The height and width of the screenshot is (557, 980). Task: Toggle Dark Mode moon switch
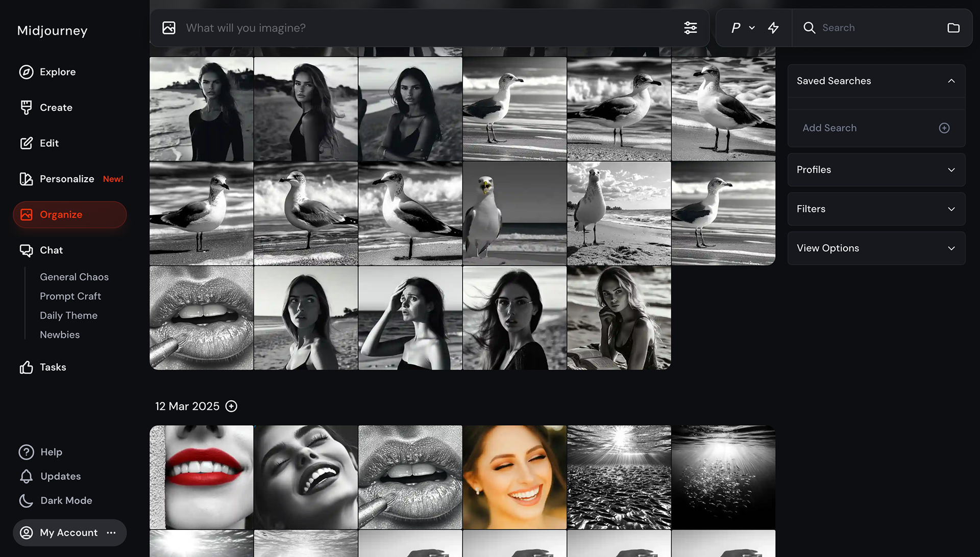26,501
